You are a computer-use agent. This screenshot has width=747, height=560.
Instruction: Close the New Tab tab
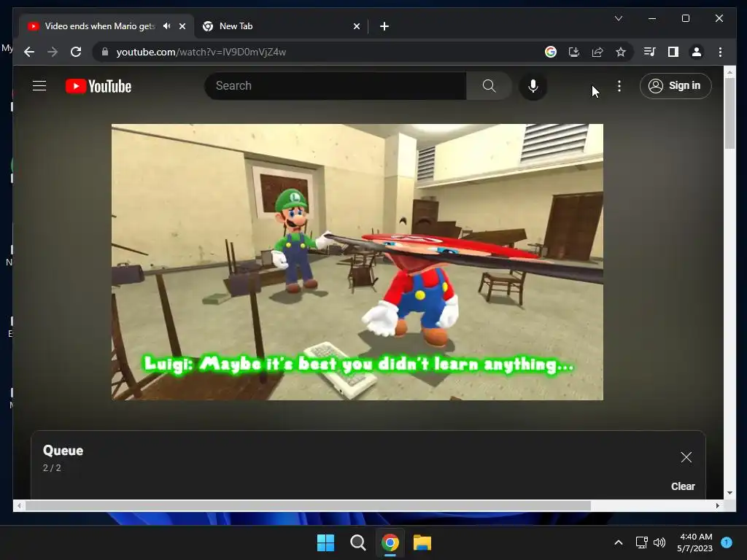(x=356, y=26)
